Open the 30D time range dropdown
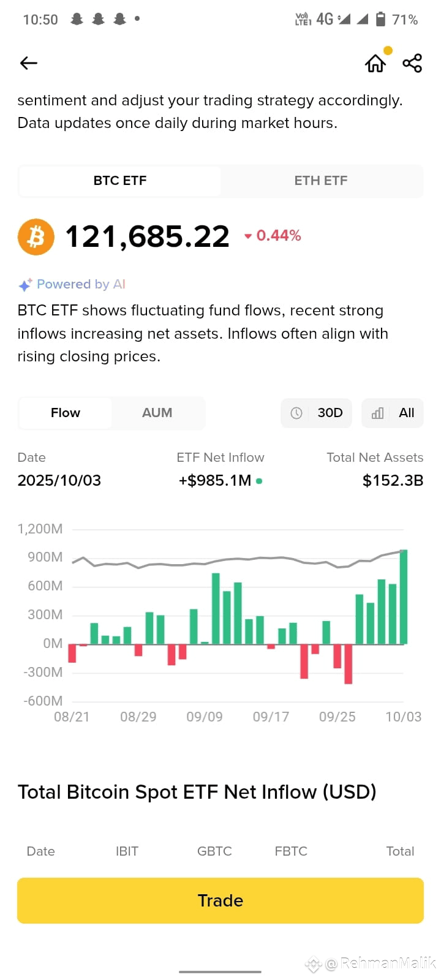Viewport: 441px width, 980px height. [x=317, y=413]
